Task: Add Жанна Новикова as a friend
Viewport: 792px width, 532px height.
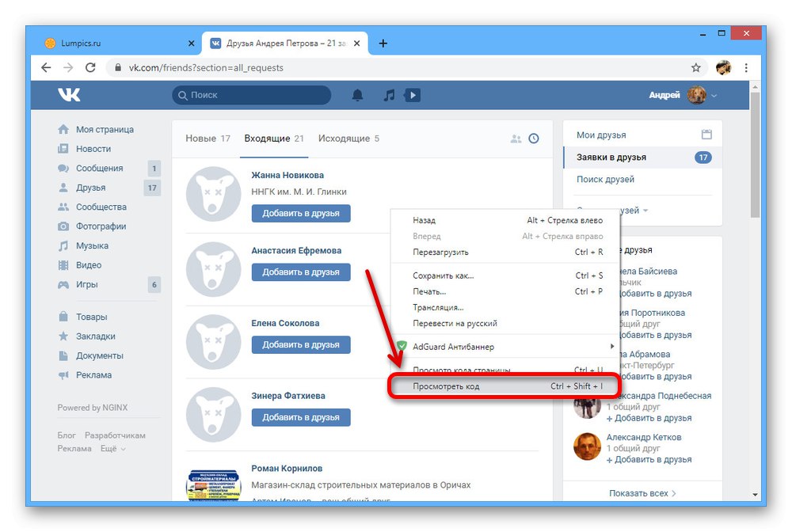Action: [x=301, y=213]
